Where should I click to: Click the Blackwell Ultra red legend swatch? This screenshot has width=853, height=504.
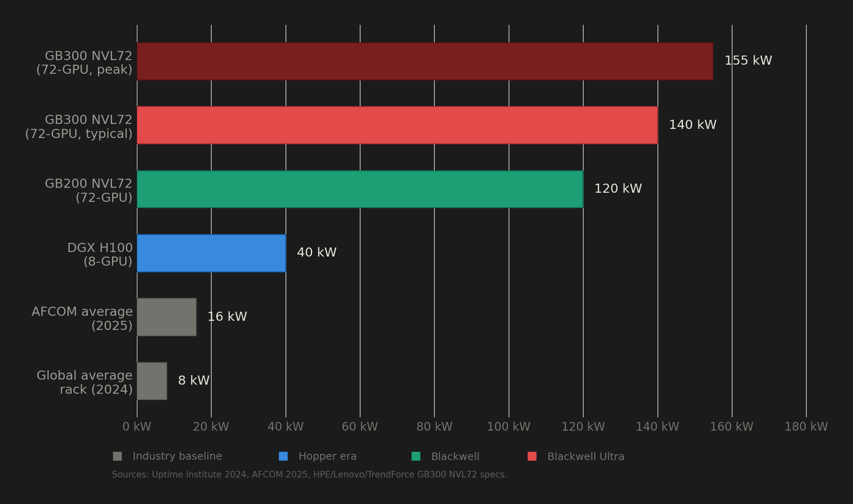tap(533, 456)
